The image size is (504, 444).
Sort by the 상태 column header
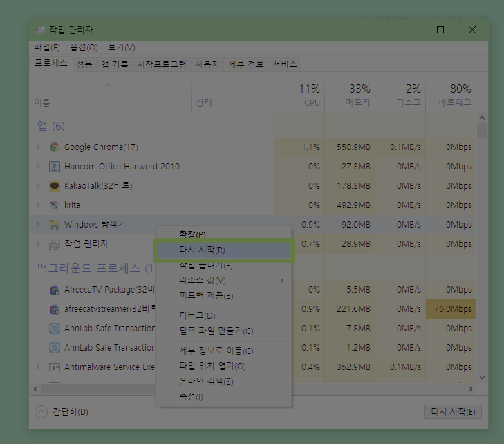tap(232, 96)
